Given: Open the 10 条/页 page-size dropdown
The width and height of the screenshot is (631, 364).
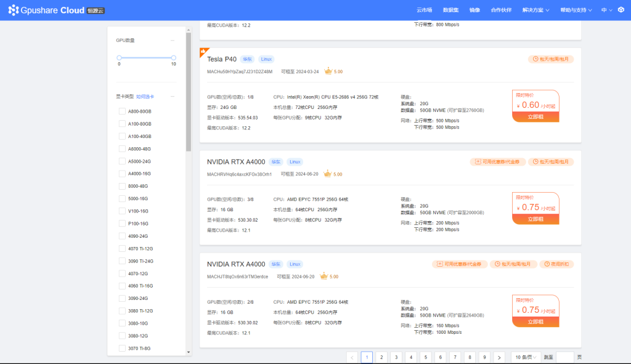Looking at the screenshot, I should point(526,357).
